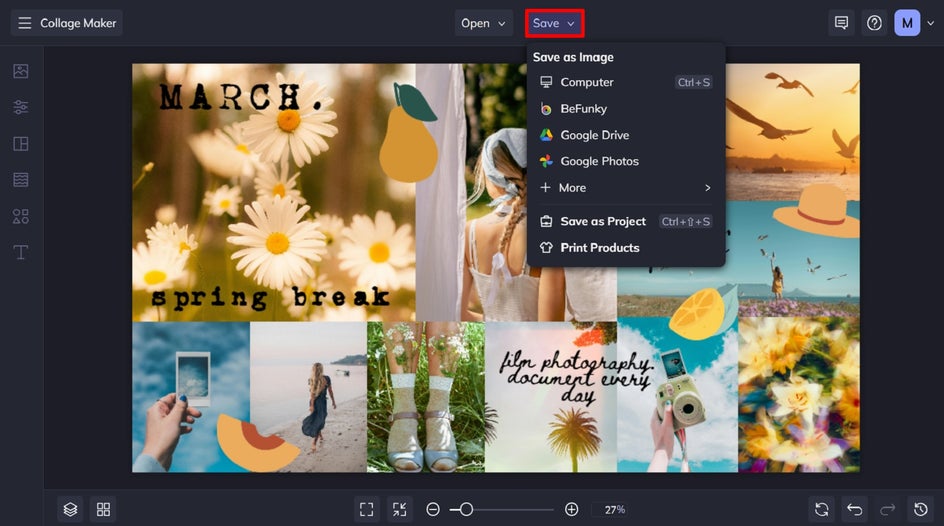Save image to Google Drive
The image size is (944, 526).
(626, 135)
